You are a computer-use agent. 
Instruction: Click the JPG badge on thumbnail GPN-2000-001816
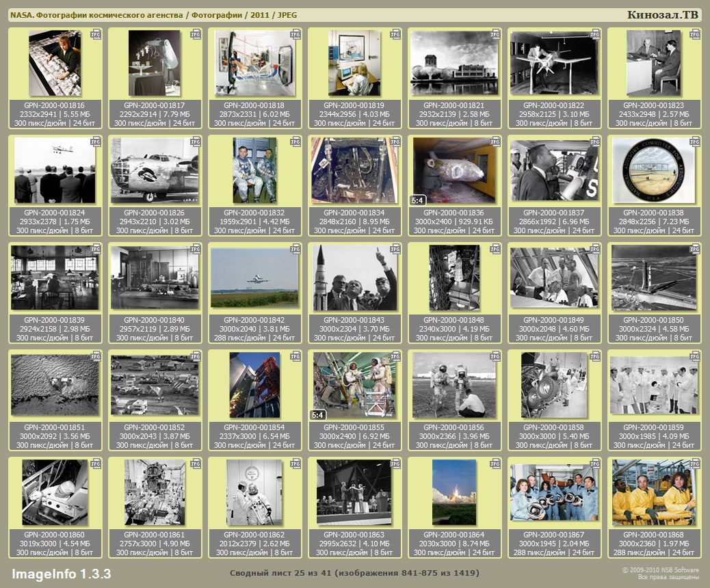pyautogui.click(x=96, y=34)
